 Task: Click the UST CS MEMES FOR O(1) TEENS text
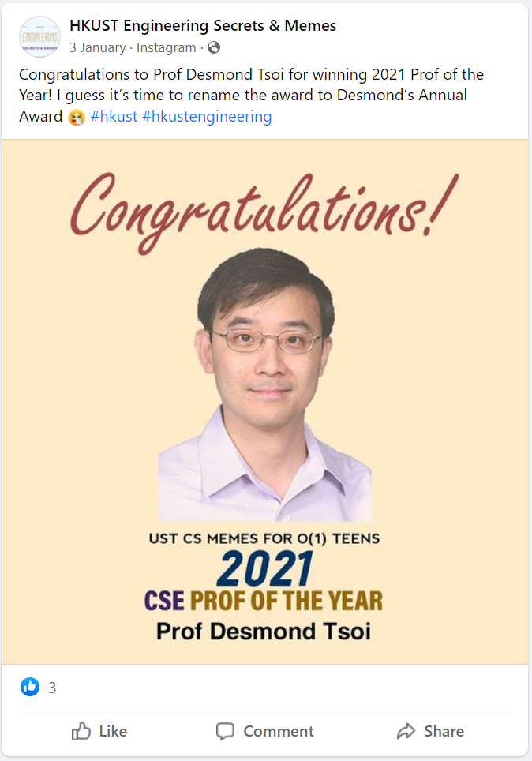point(264,539)
